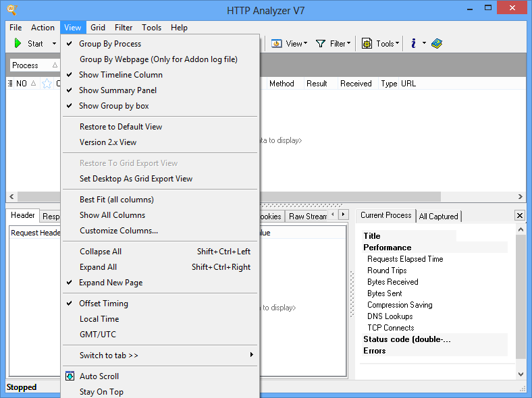Screen dimensions: 532x398
Task: Open the Action menu
Action: (x=43, y=28)
